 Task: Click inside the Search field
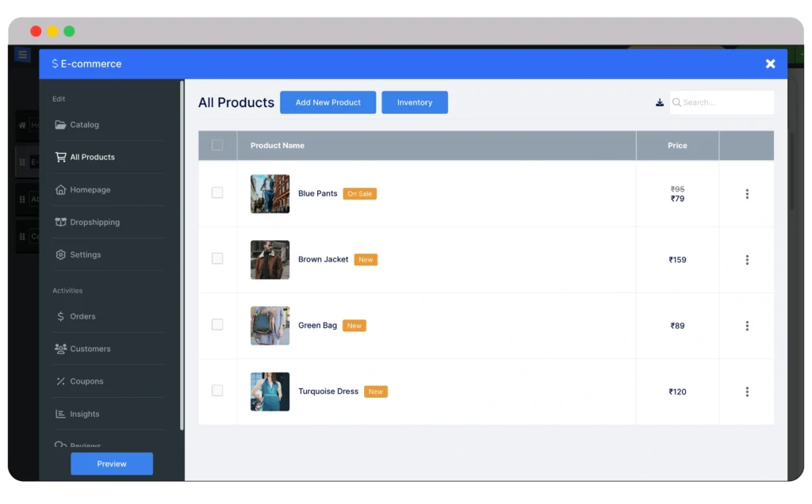tap(721, 102)
